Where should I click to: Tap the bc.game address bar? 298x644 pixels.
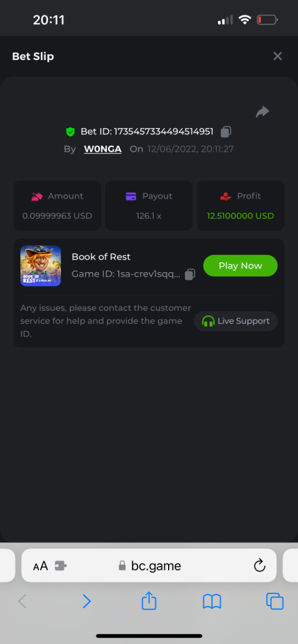coord(149,566)
